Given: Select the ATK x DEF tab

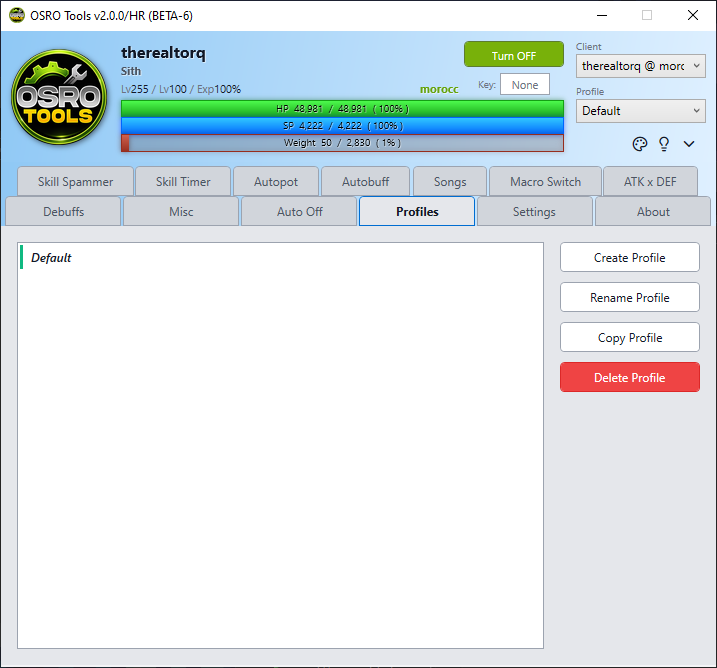Looking at the screenshot, I should click(650, 182).
